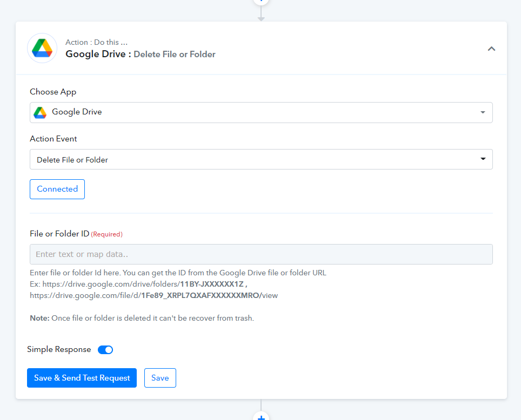Focus the File or Folder ID field
521x420 pixels.
click(261, 254)
